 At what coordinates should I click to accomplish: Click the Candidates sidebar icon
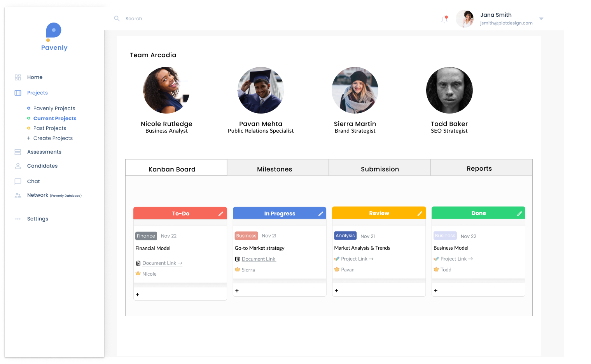[x=17, y=166]
